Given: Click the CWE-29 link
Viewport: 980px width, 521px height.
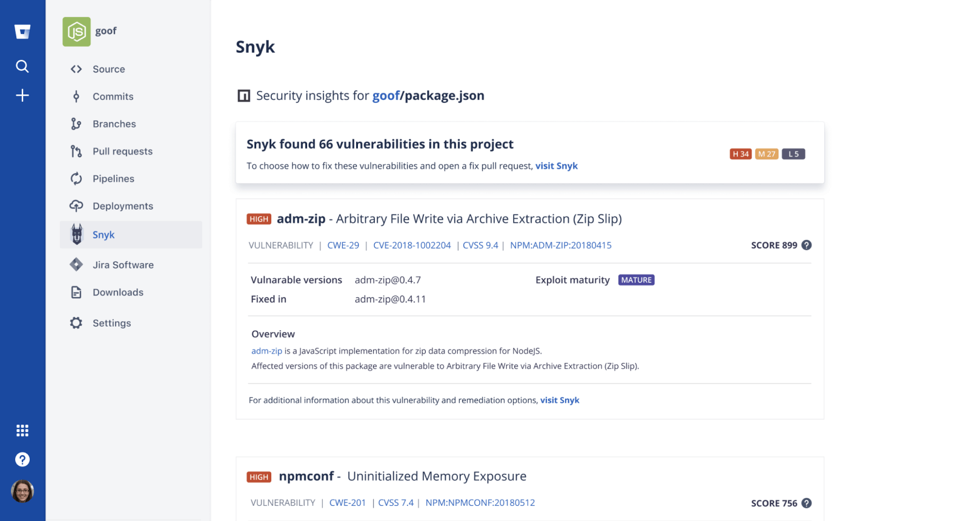Looking at the screenshot, I should pos(343,245).
